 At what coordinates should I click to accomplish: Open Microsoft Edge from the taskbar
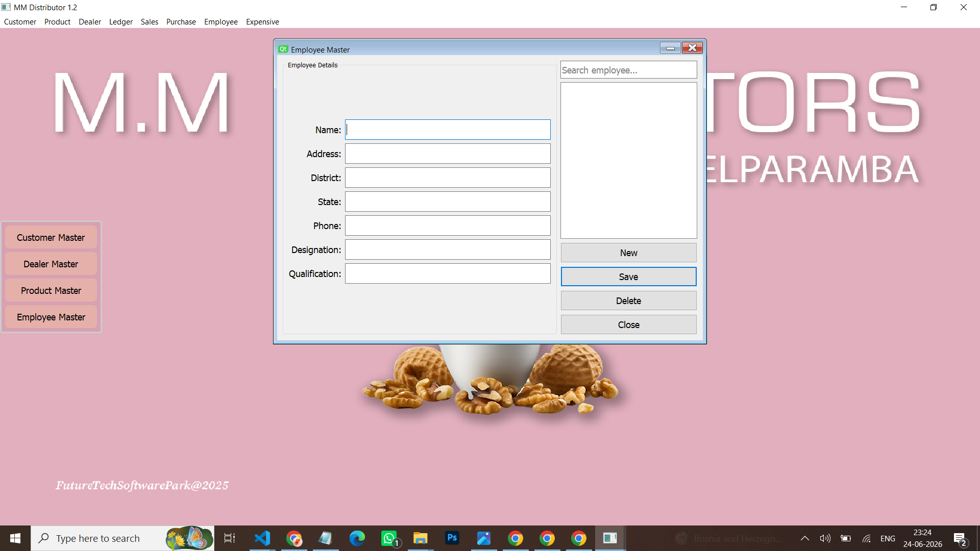(x=357, y=538)
